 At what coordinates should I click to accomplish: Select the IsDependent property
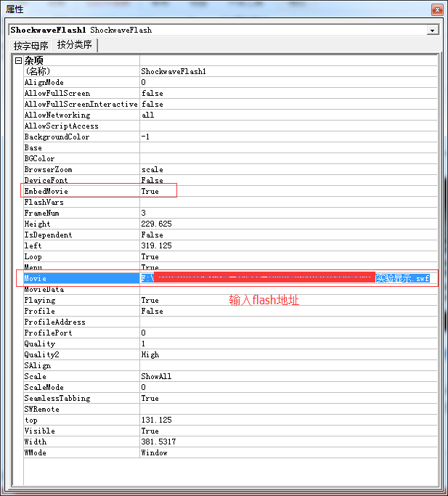[x=81, y=235]
